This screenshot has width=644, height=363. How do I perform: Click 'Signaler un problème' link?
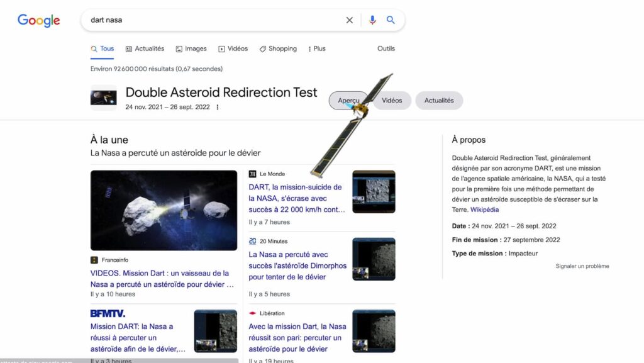click(582, 266)
